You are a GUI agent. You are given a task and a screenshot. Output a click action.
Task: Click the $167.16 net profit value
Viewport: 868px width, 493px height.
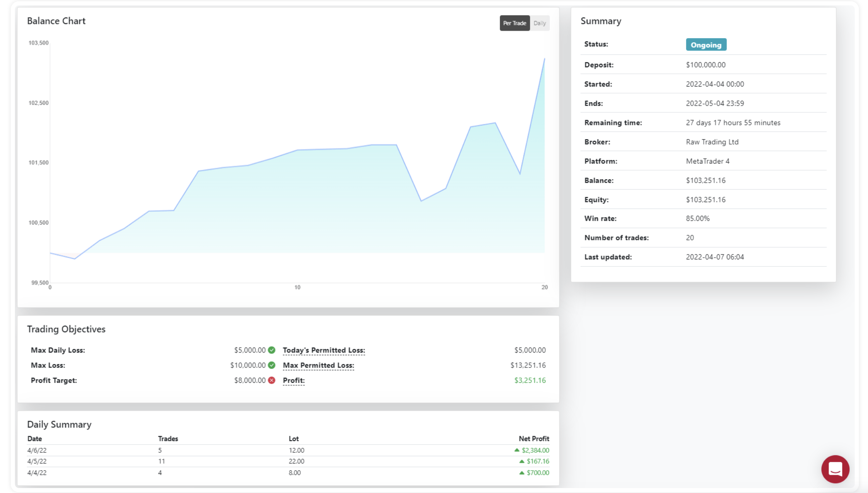(x=538, y=461)
